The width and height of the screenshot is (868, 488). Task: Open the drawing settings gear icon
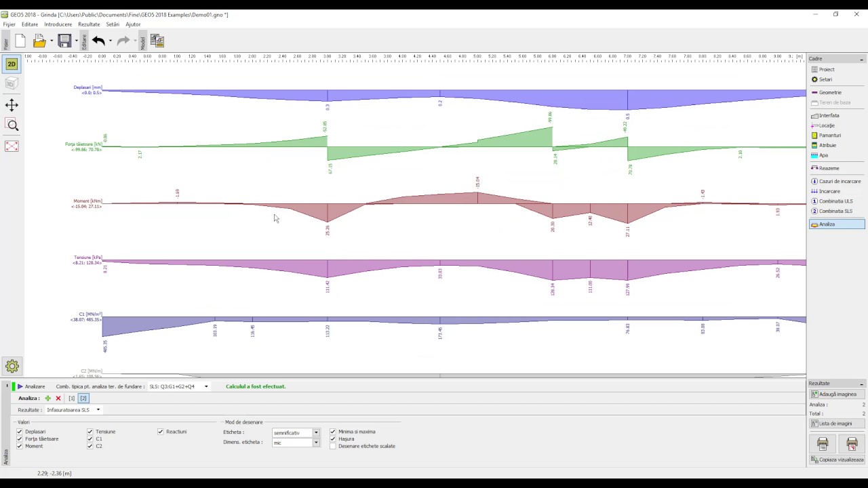(x=12, y=366)
